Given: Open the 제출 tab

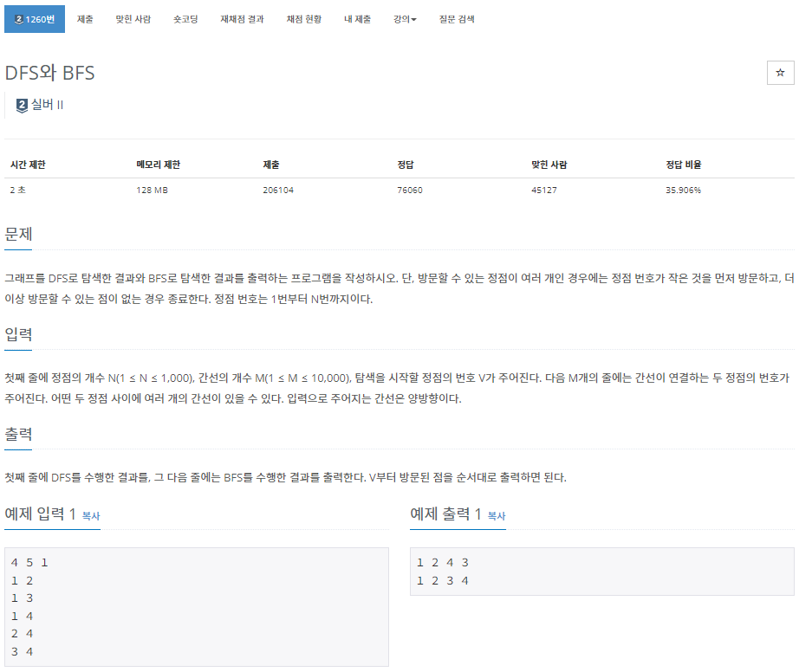Looking at the screenshot, I should tap(85, 19).
